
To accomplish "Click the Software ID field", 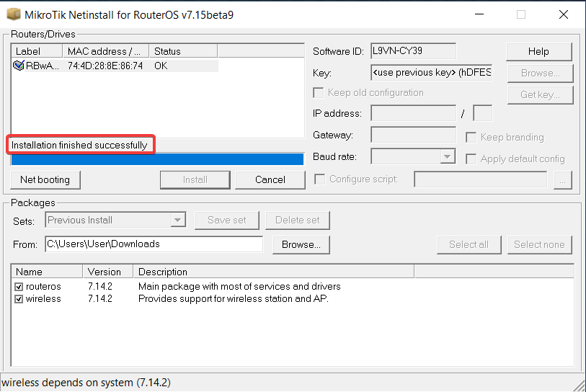I will point(413,51).
